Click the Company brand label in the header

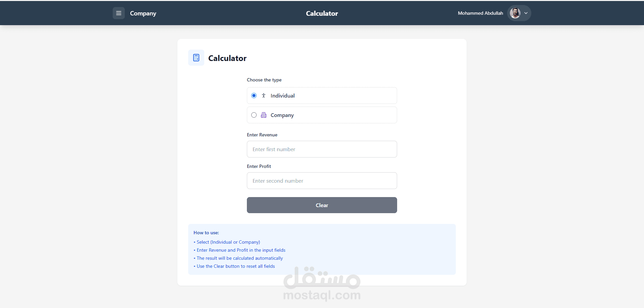coord(143,13)
